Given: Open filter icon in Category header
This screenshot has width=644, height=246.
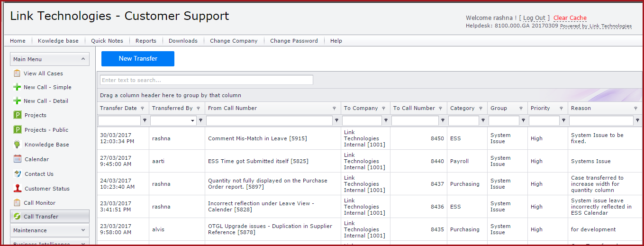Looking at the screenshot, I should [481, 109].
